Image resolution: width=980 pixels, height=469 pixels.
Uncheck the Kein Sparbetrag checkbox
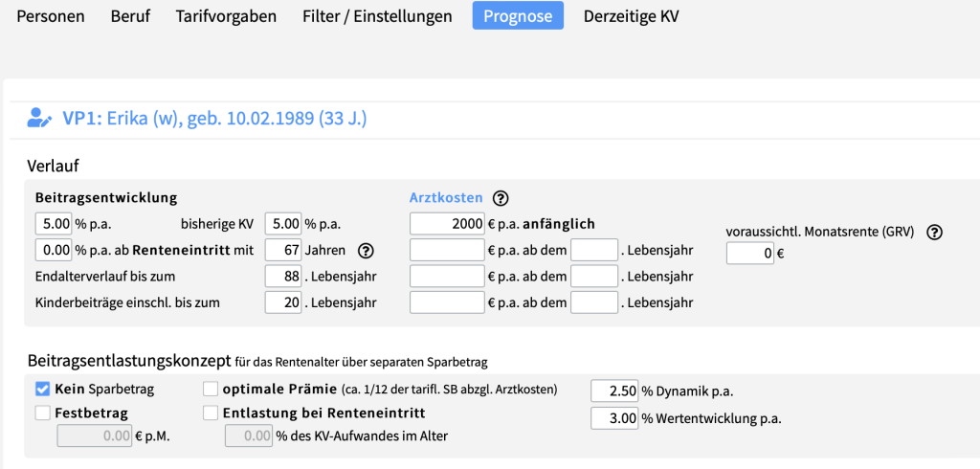tap(42, 389)
